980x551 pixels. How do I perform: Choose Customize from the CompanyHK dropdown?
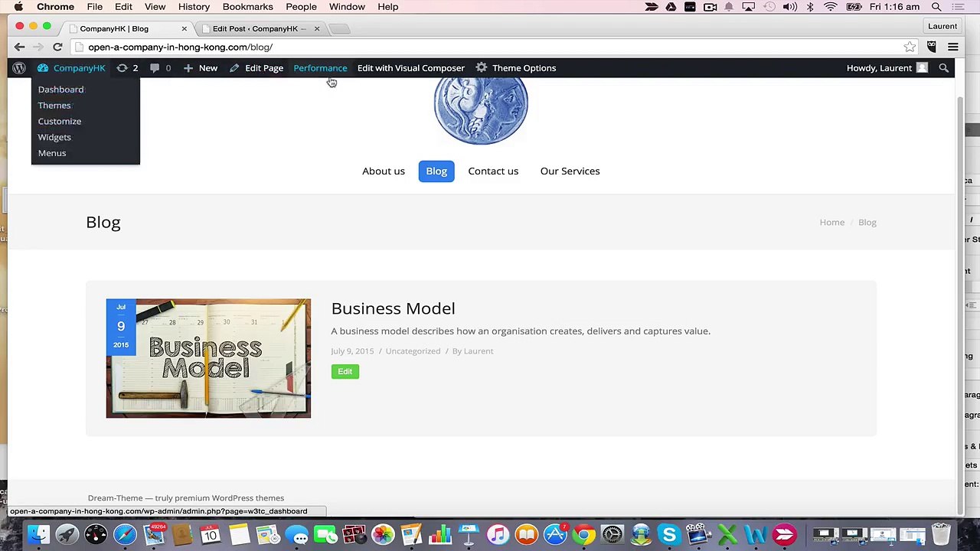pos(60,122)
